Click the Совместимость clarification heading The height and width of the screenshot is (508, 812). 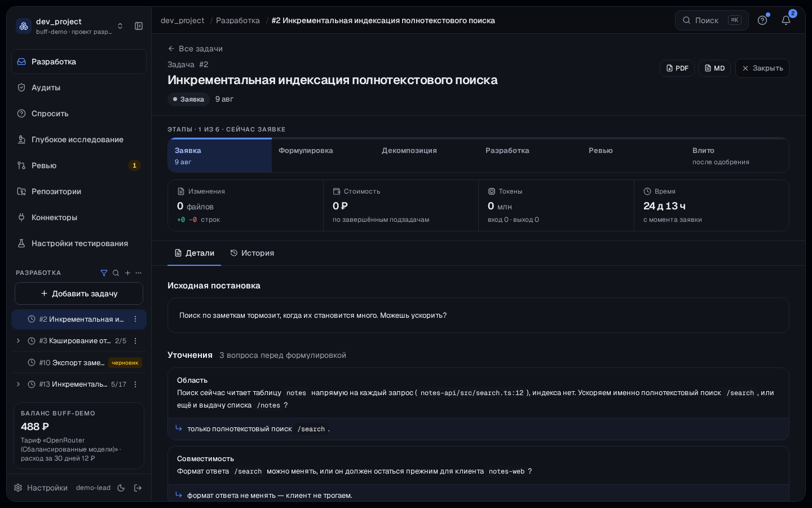click(x=205, y=459)
